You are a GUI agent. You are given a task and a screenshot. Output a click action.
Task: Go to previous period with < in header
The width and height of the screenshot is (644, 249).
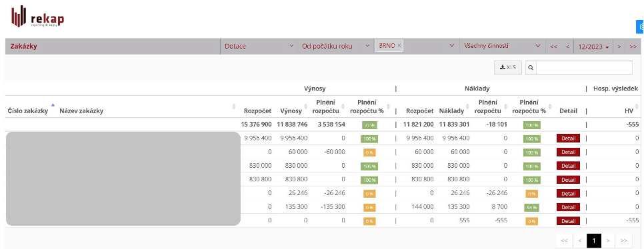pyautogui.click(x=567, y=47)
